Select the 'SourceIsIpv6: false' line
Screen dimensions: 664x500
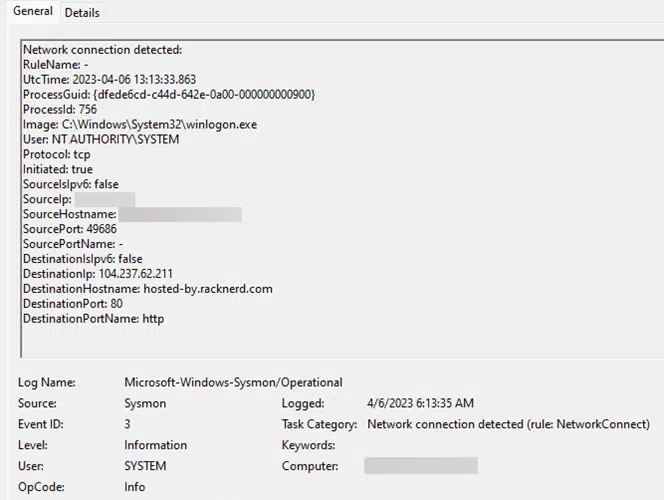(x=71, y=184)
